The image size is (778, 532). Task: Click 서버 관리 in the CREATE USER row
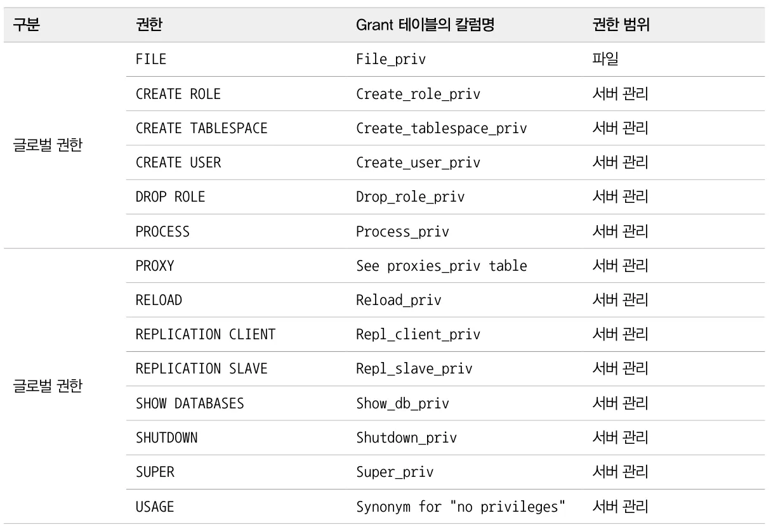coord(620,162)
